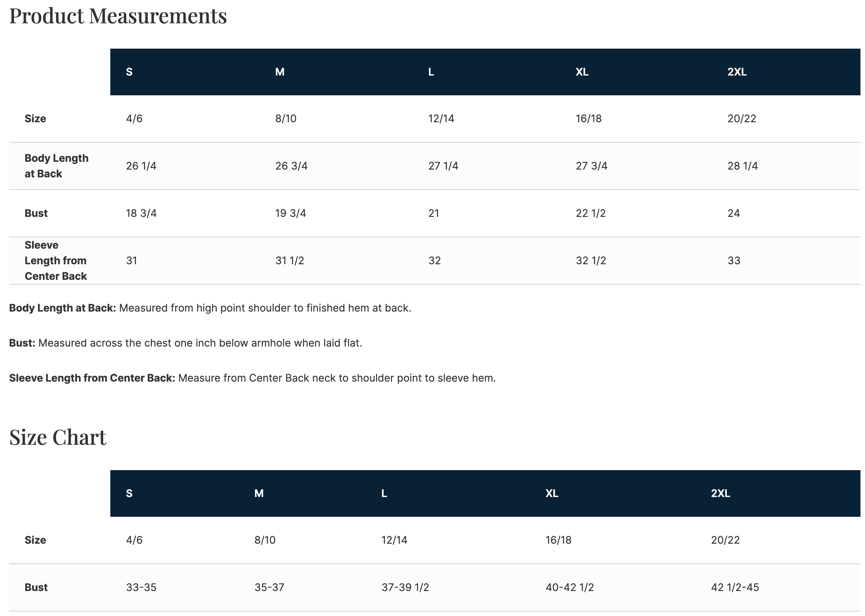Click the L header in Size Chart table

[x=384, y=493]
